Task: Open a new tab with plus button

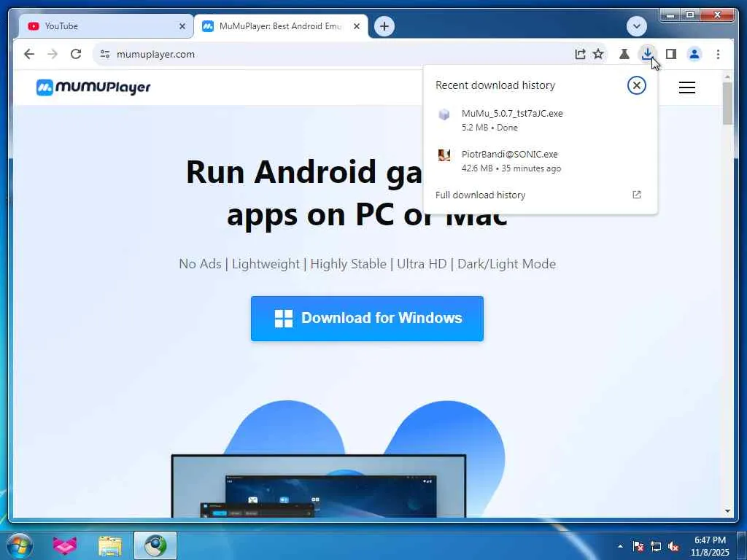Action: [x=384, y=26]
